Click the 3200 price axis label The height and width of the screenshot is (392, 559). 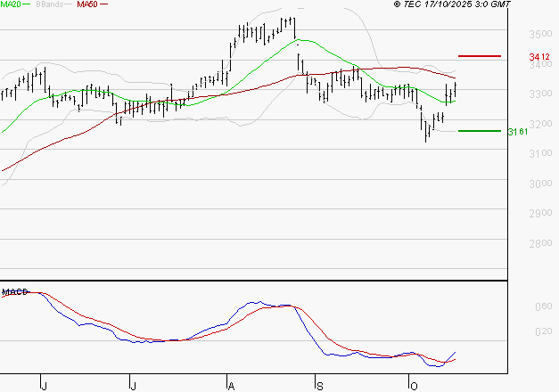[540, 124]
